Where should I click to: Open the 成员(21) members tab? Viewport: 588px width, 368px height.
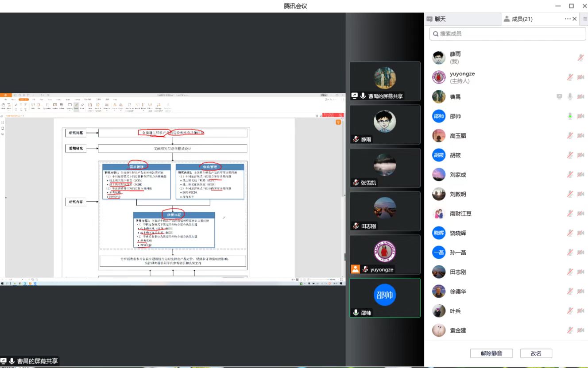[x=518, y=19]
